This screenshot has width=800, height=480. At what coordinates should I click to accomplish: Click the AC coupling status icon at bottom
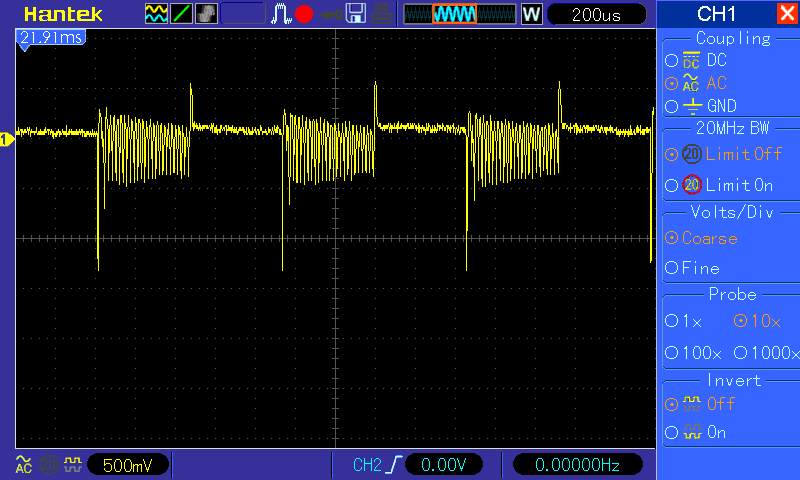pos(23,464)
